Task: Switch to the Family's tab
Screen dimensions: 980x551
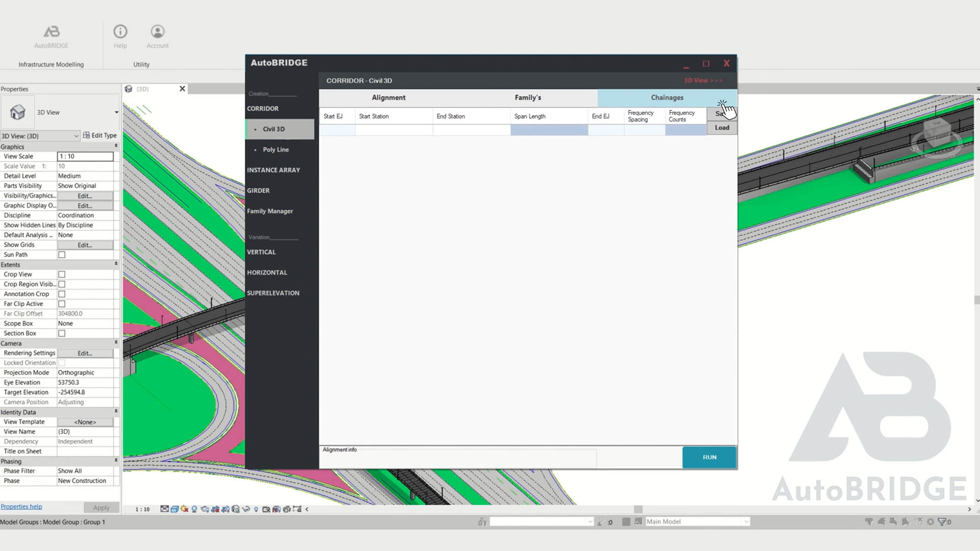Action: 528,97
